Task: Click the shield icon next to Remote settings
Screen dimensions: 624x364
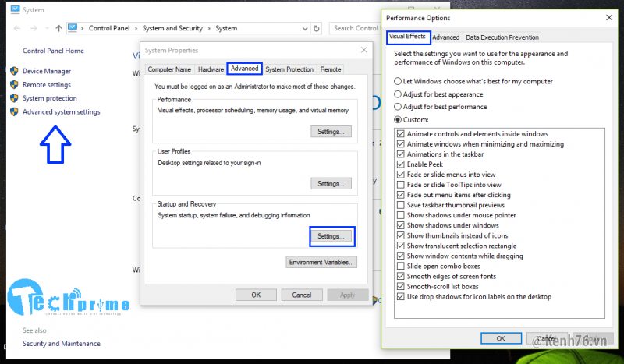Action: pyautogui.click(x=14, y=85)
